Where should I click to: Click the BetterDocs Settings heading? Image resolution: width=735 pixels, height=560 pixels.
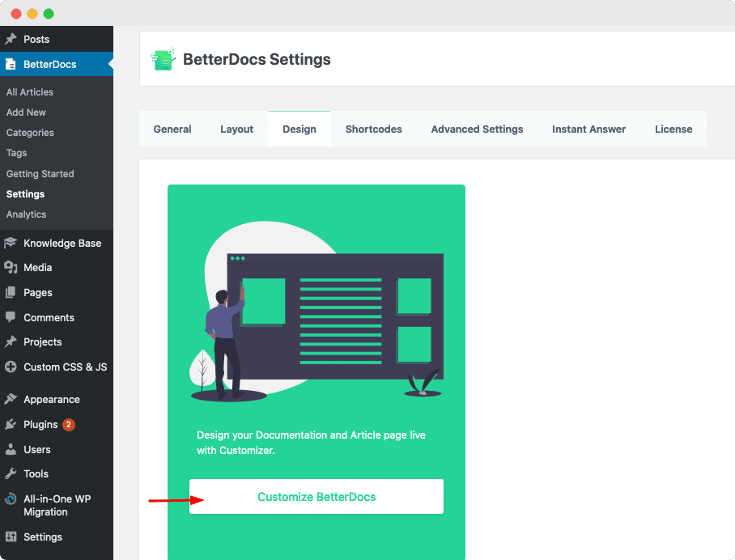tap(257, 60)
